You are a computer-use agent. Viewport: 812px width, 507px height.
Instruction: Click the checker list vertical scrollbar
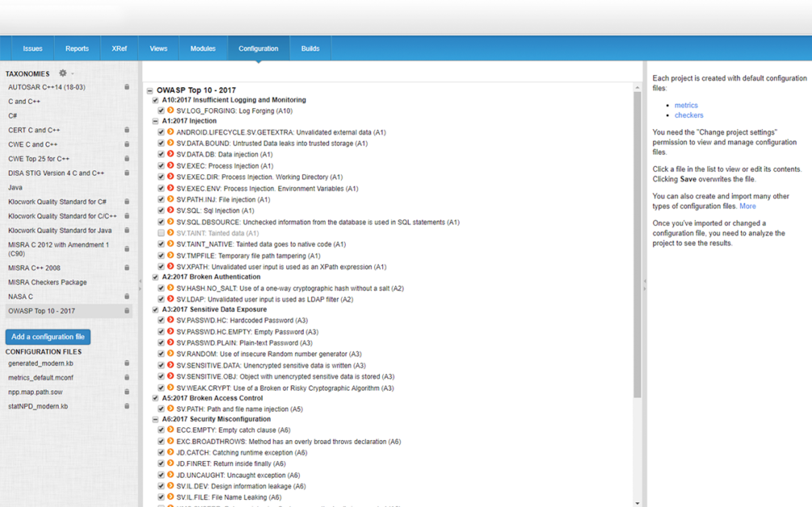[637, 242]
